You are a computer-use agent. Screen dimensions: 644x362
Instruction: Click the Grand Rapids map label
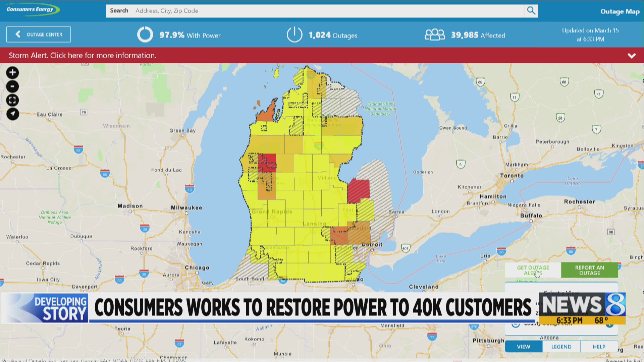pos(272,212)
